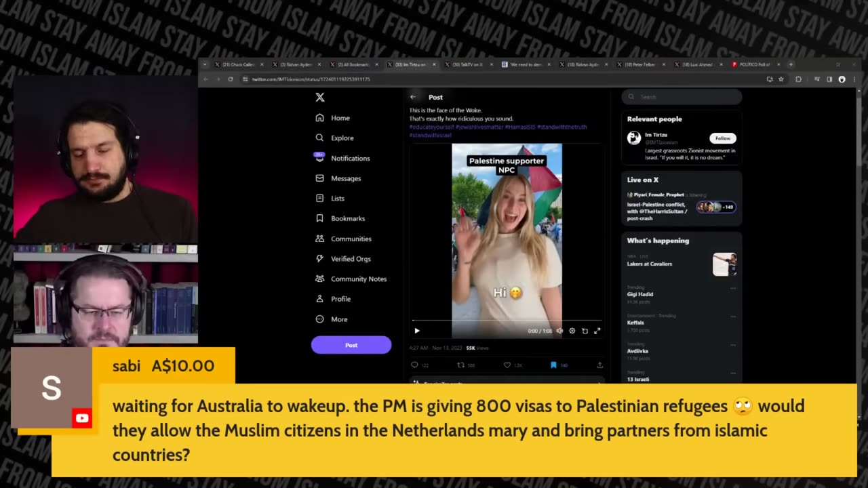Click the #jewishlivesmatter hashtag

tap(479, 127)
